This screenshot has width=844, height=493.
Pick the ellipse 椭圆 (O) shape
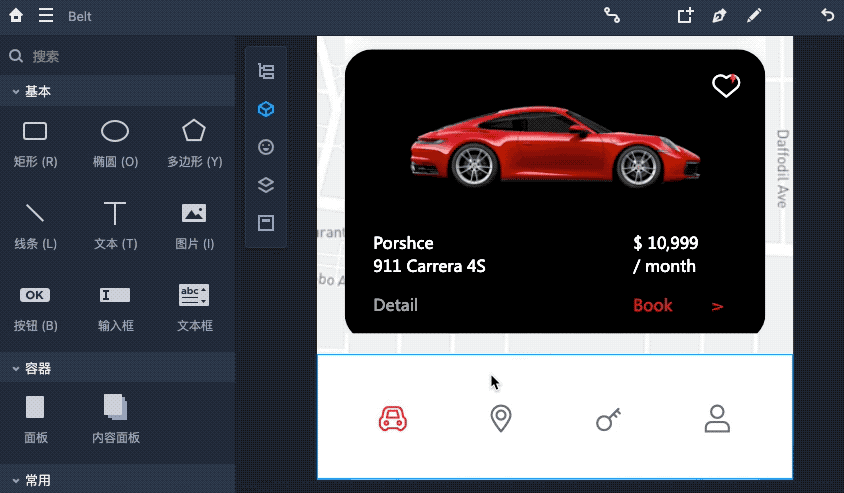[115, 143]
